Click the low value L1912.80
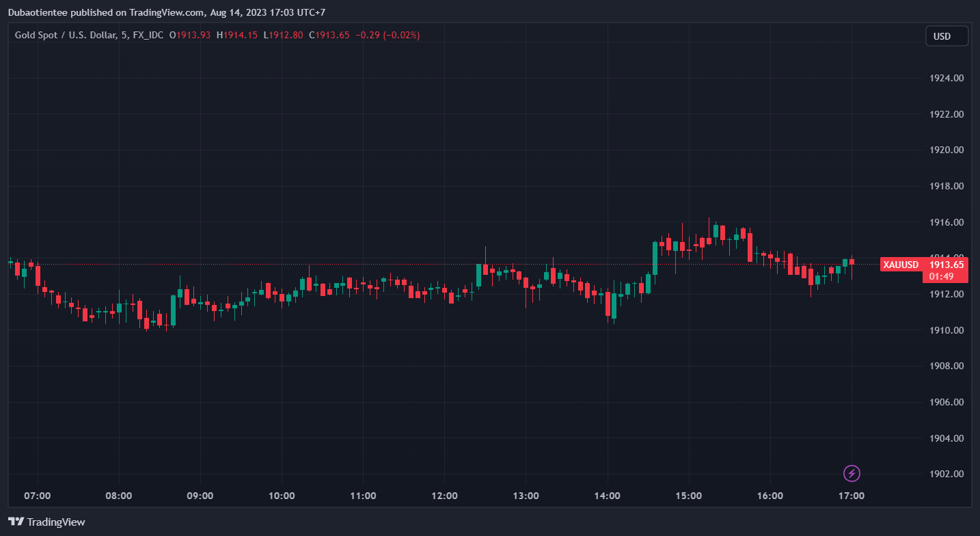This screenshot has height=536, width=980. click(x=283, y=35)
